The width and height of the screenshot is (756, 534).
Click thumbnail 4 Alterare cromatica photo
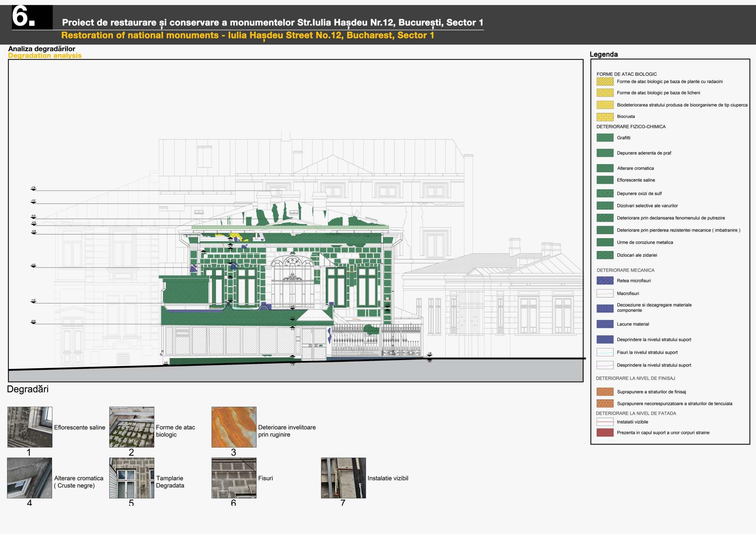click(30, 478)
